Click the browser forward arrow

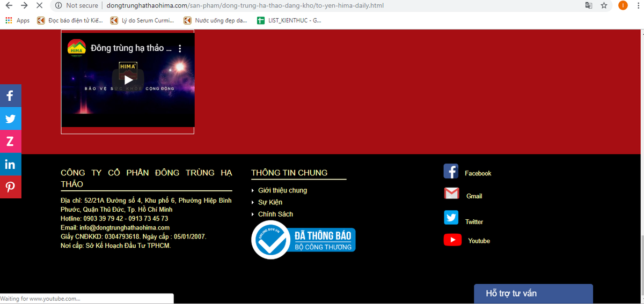[x=24, y=5]
